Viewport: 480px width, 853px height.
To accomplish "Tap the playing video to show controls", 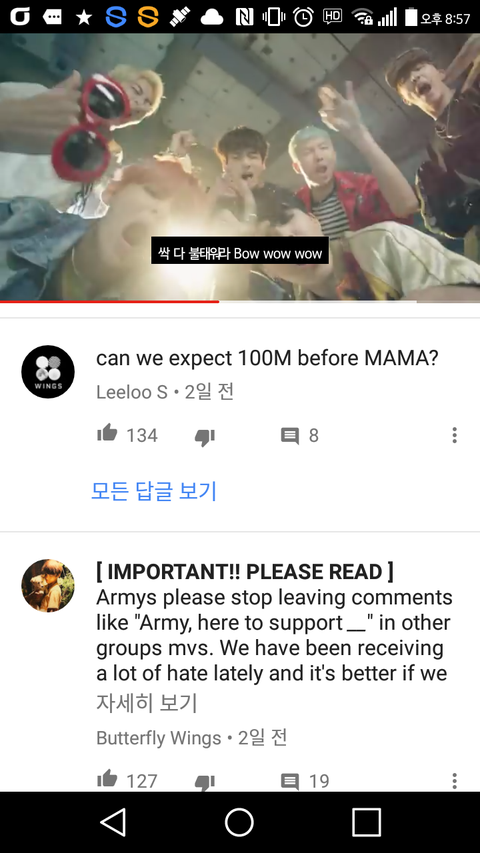I will coord(240,166).
